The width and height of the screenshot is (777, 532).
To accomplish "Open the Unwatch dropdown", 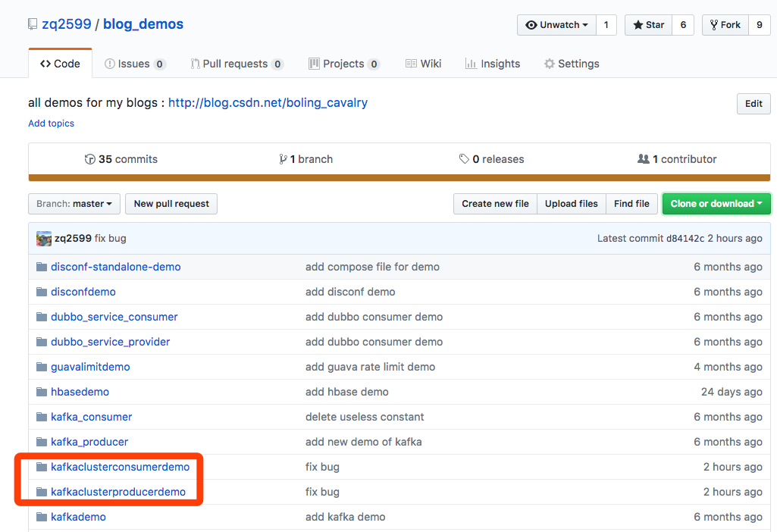I will click(556, 25).
